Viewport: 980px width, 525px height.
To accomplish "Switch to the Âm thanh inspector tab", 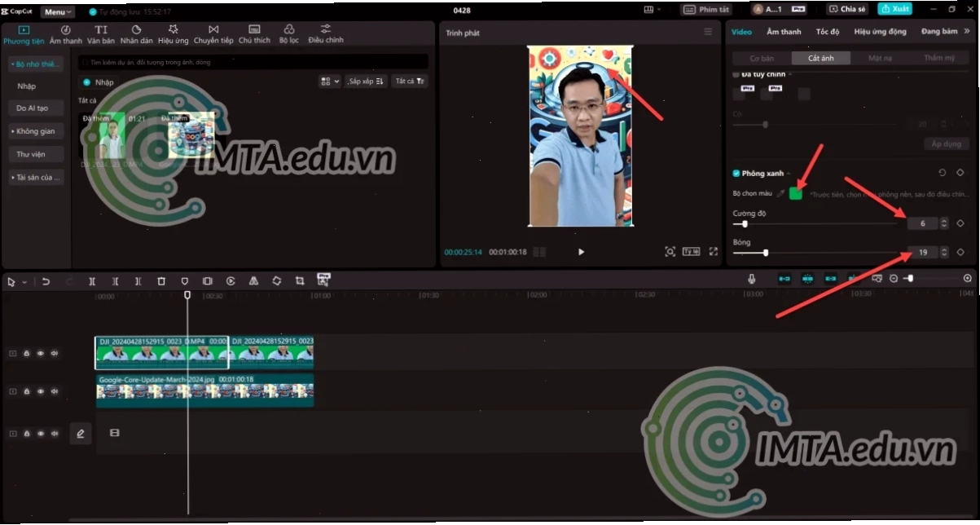I will pos(784,32).
